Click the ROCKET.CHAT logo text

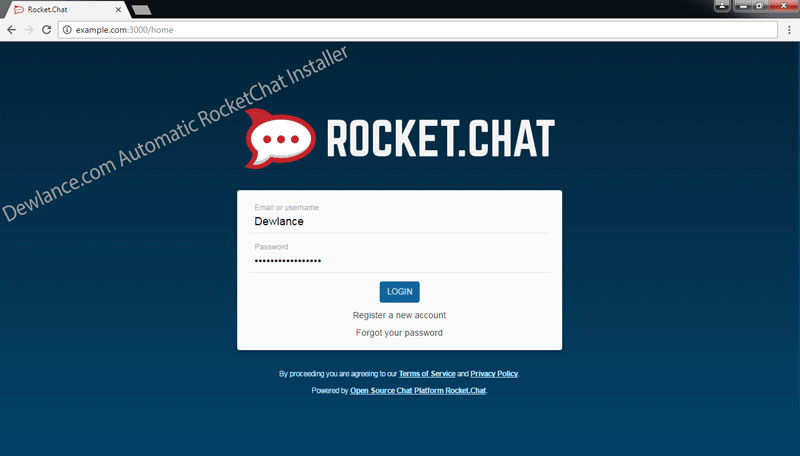click(x=440, y=138)
